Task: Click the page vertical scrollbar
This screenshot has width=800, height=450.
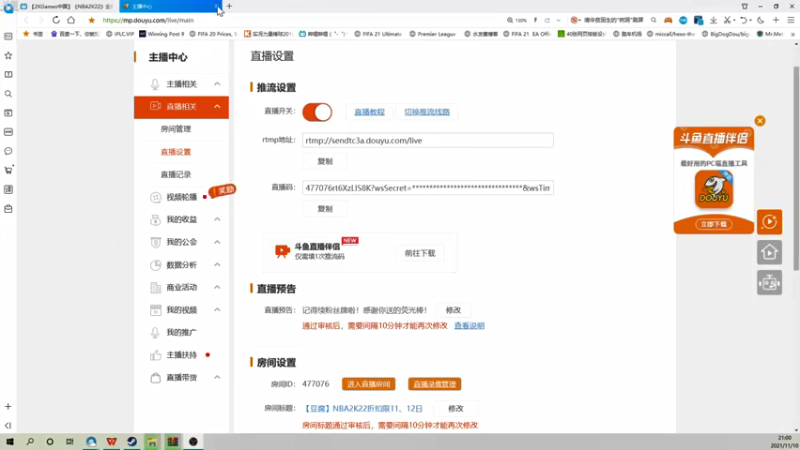Action: tap(796, 168)
